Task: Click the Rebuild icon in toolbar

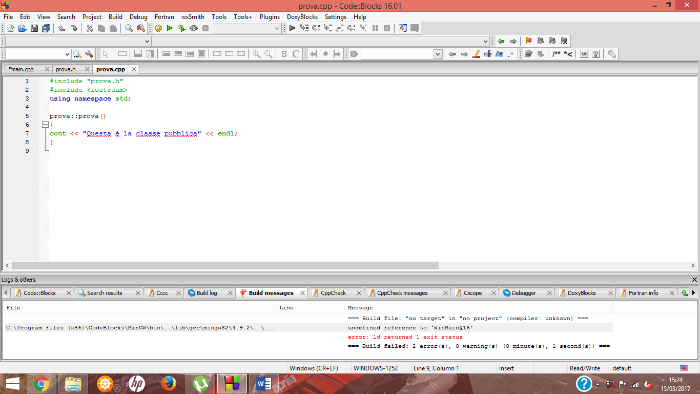Action: point(194,28)
